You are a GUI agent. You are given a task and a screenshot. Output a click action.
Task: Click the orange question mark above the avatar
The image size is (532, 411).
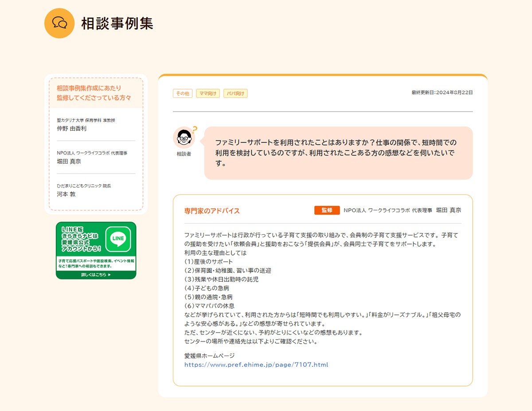195,129
